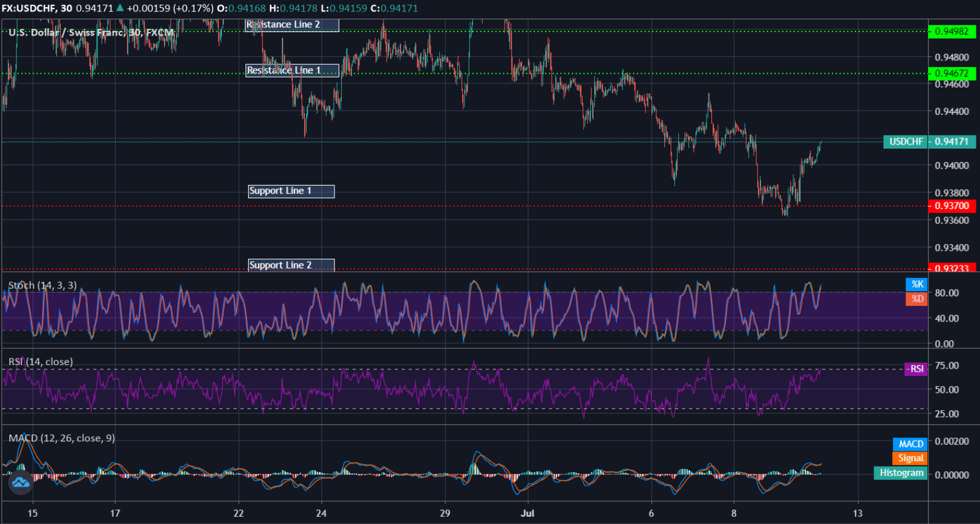Image resolution: width=980 pixels, height=524 pixels.
Task: Click the MACD legend badge
Action: tap(910, 444)
